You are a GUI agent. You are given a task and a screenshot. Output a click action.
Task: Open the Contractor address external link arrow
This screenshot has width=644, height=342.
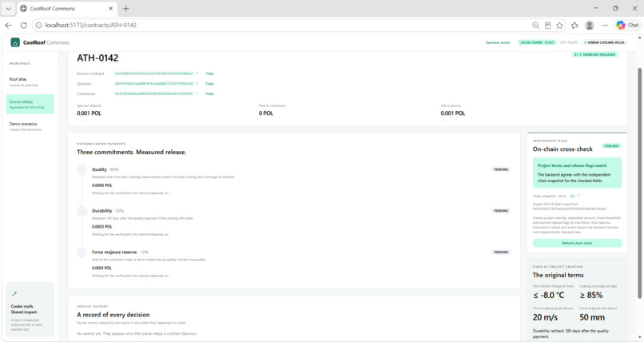tap(197, 93)
